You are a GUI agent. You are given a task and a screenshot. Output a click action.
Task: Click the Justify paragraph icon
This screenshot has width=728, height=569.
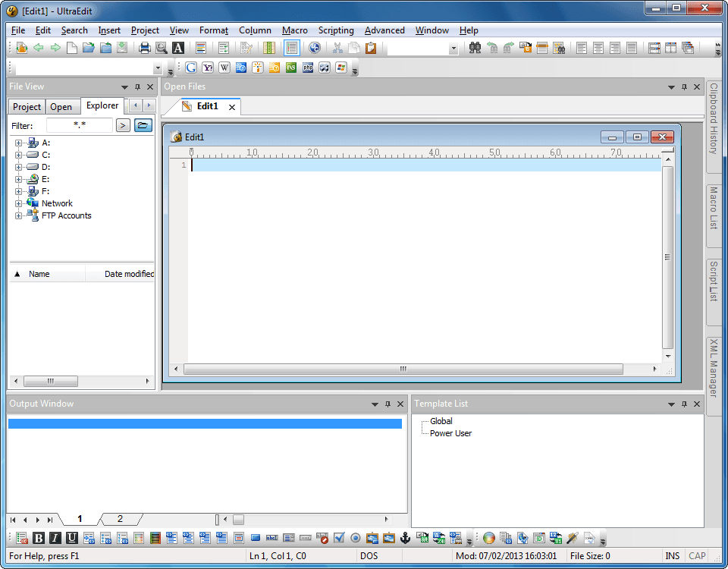pyautogui.click(x=632, y=47)
